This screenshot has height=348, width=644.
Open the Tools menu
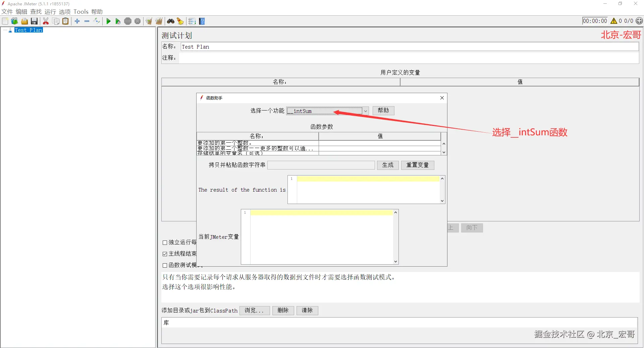click(81, 12)
